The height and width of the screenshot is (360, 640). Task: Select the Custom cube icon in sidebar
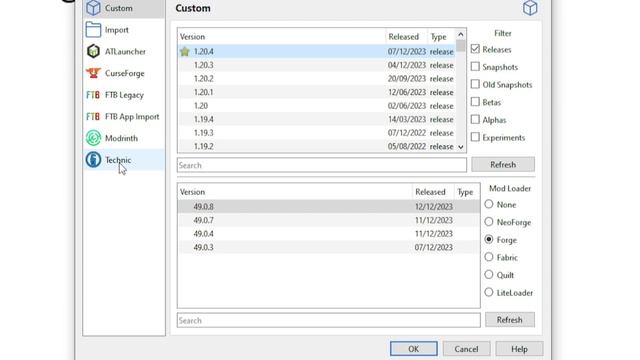93,8
